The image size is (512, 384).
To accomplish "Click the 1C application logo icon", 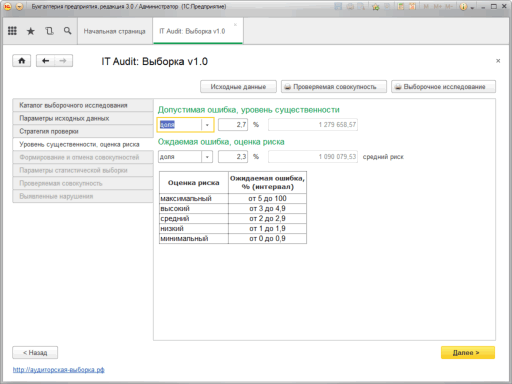I will 8,6.
